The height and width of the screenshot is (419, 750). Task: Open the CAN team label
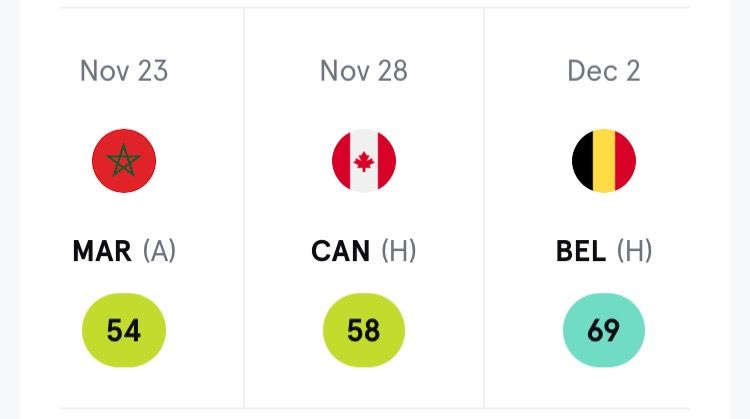coord(341,250)
